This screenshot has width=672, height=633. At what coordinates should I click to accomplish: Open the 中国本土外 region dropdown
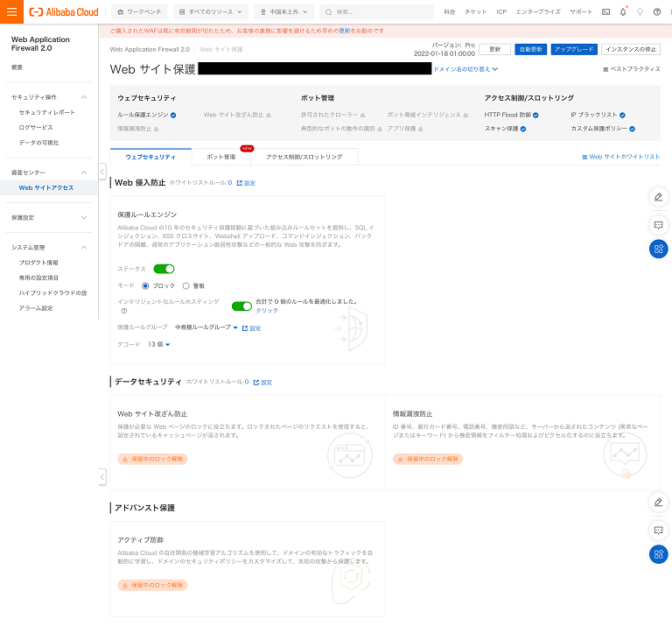[x=283, y=12]
